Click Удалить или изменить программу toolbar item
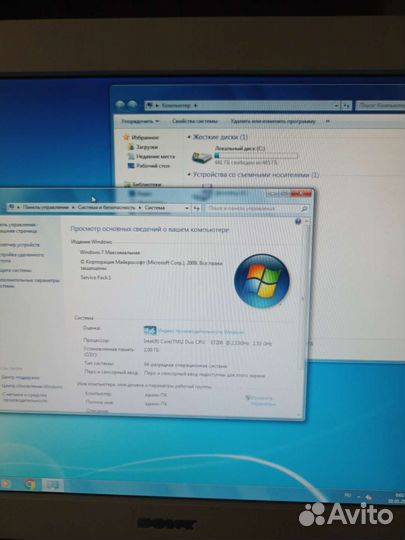Viewport: 405px width, 540px height. (273, 121)
